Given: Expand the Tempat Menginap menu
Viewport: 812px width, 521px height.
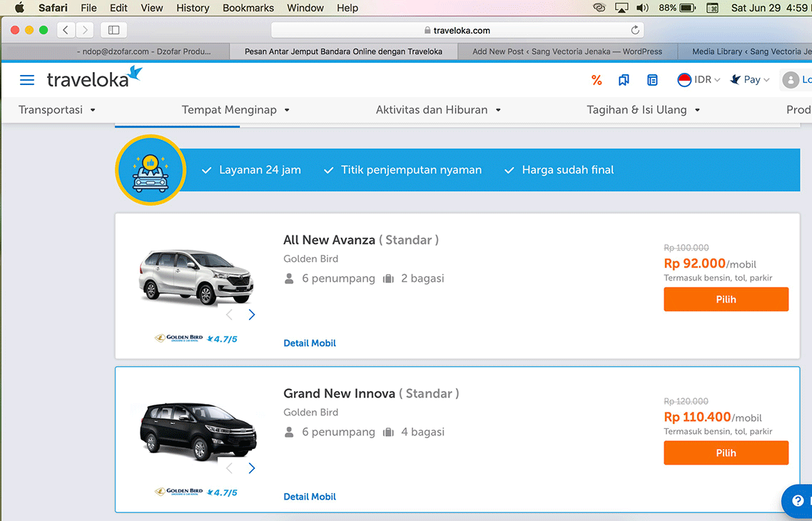Looking at the screenshot, I should 235,110.
